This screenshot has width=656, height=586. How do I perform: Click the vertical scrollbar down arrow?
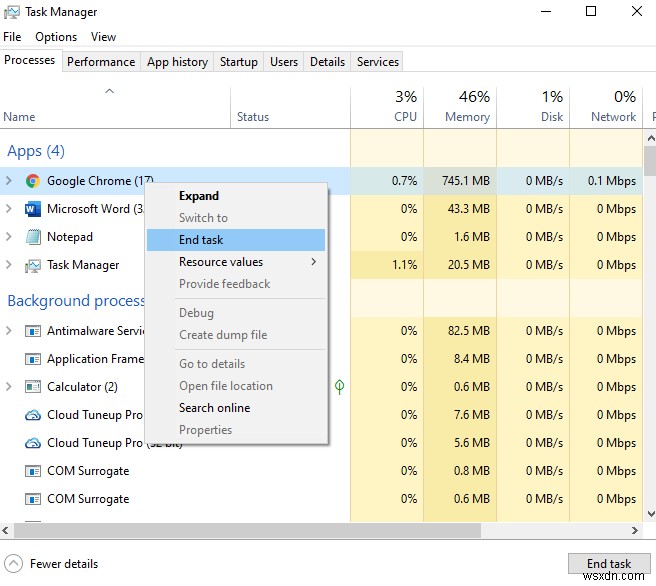650,514
